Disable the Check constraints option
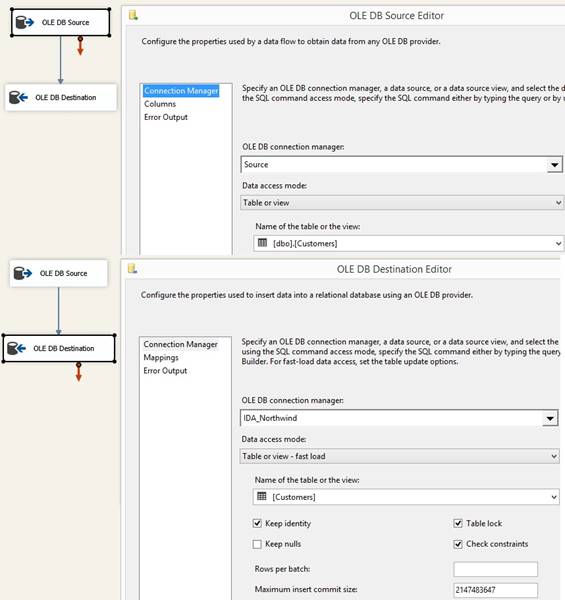565x600 pixels. pyautogui.click(x=458, y=544)
